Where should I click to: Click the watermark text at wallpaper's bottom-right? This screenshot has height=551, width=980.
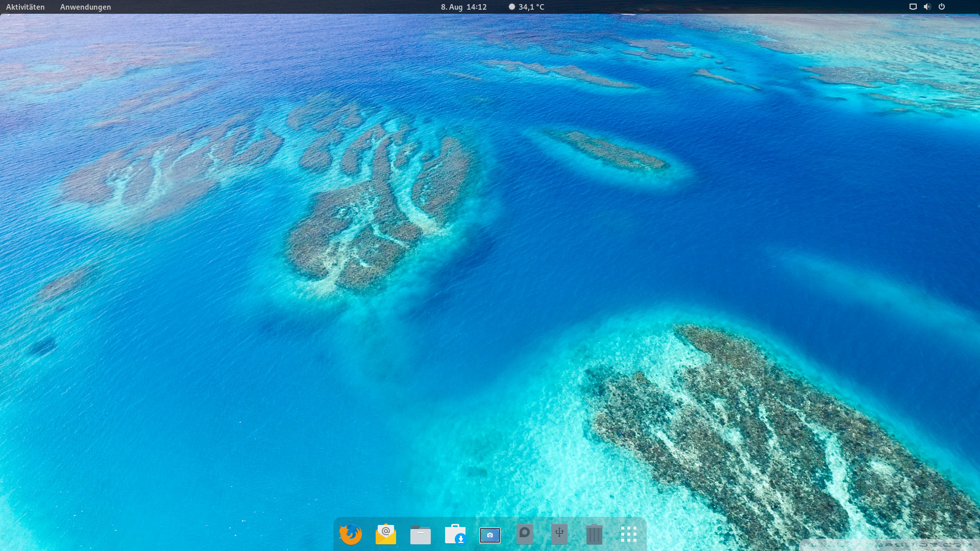coord(891,545)
